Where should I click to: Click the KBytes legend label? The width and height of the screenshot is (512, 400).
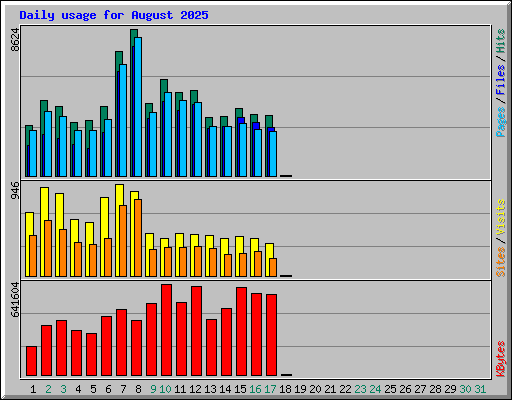click(x=500, y=359)
